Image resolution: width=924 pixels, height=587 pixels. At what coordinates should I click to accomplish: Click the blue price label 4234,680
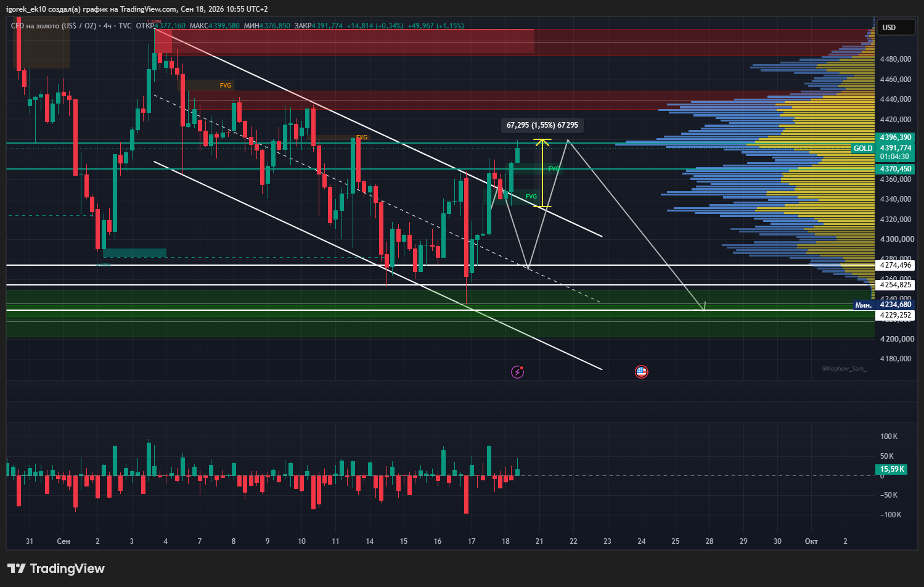[x=896, y=305]
